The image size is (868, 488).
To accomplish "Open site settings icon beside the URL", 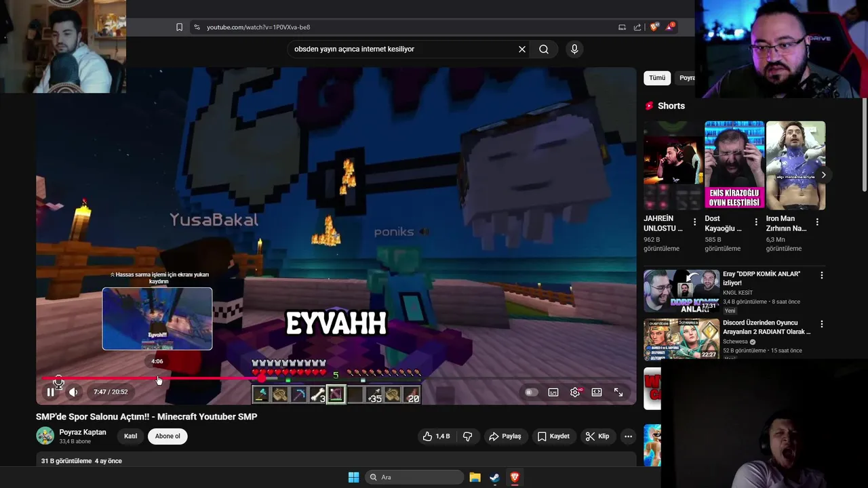I will point(197,27).
